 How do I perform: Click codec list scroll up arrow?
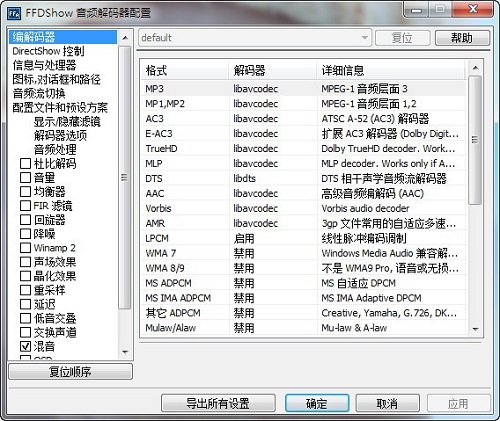click(x=475, y=68)
